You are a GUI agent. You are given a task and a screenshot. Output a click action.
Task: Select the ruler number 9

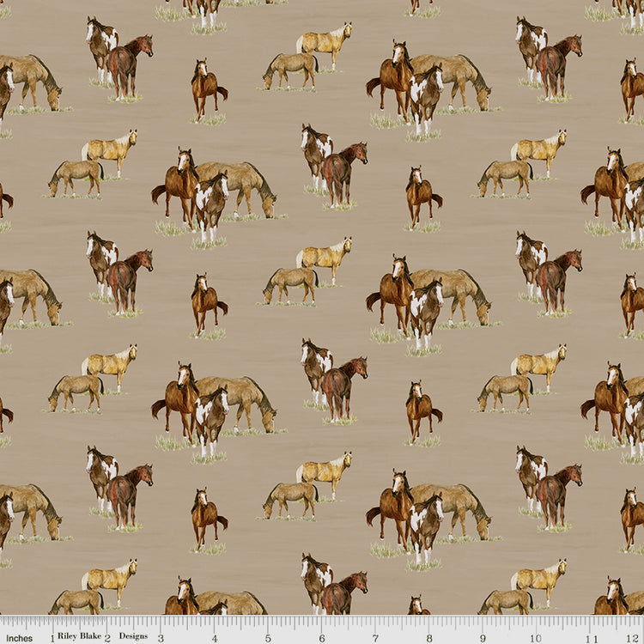(483, 638)
